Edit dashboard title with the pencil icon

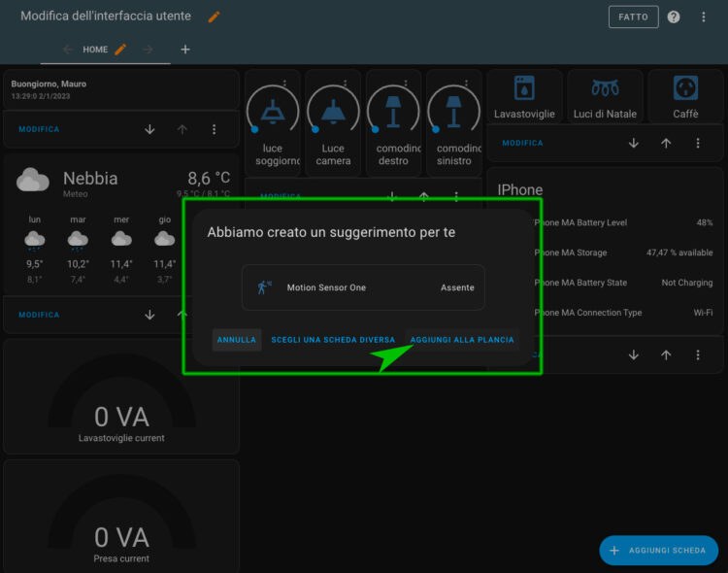(x=215, y=17)
